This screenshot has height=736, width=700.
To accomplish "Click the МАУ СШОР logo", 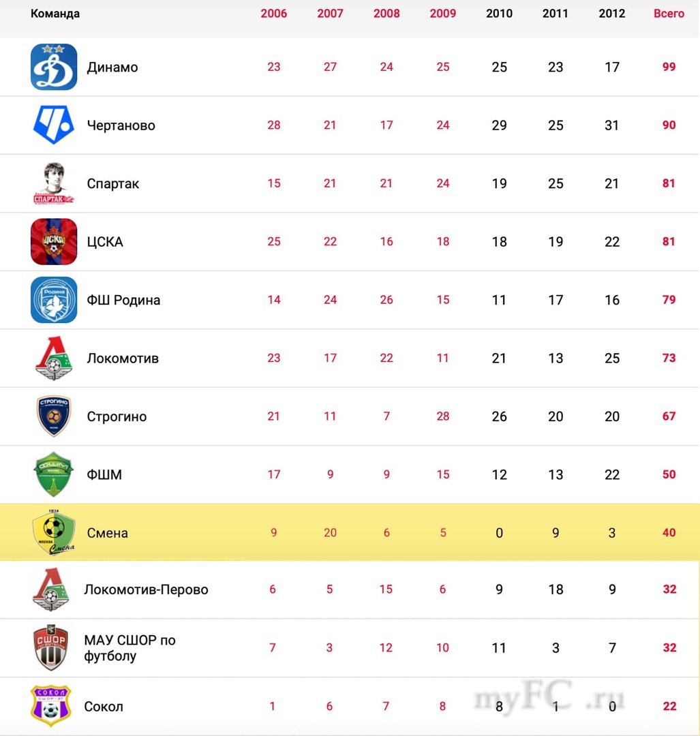I will tap(51, 648).
